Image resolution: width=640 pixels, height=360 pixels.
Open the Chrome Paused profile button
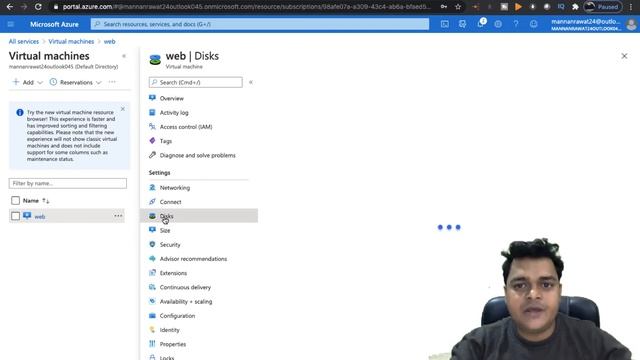click(603, 7)
